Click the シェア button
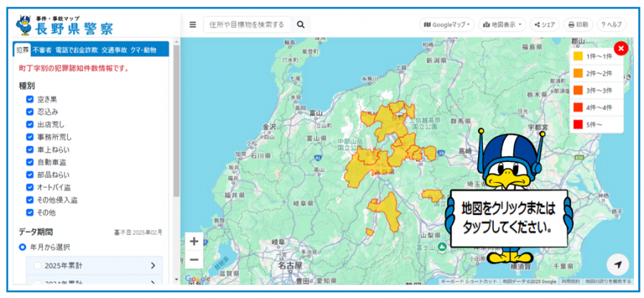The width and height of the screenshot is (644, 298). pos(545,24)
